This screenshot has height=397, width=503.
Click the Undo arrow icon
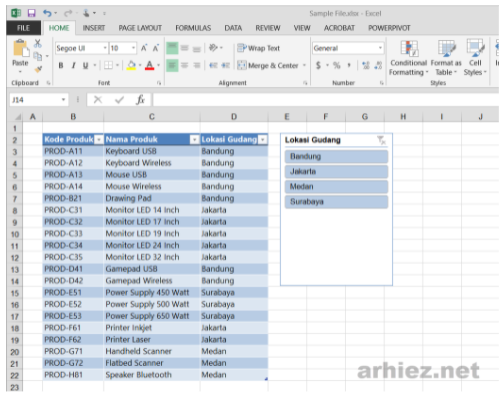pos(47,13)
